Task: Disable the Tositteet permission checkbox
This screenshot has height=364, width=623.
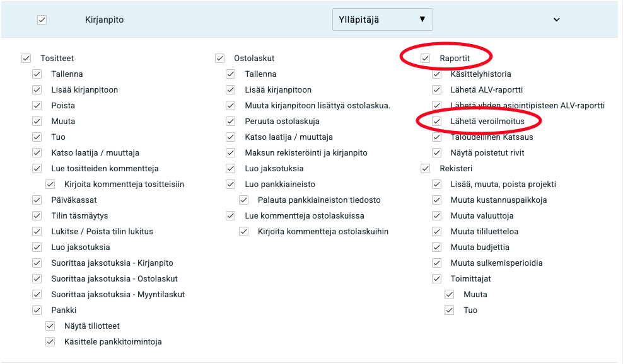Action: [26, 58]
